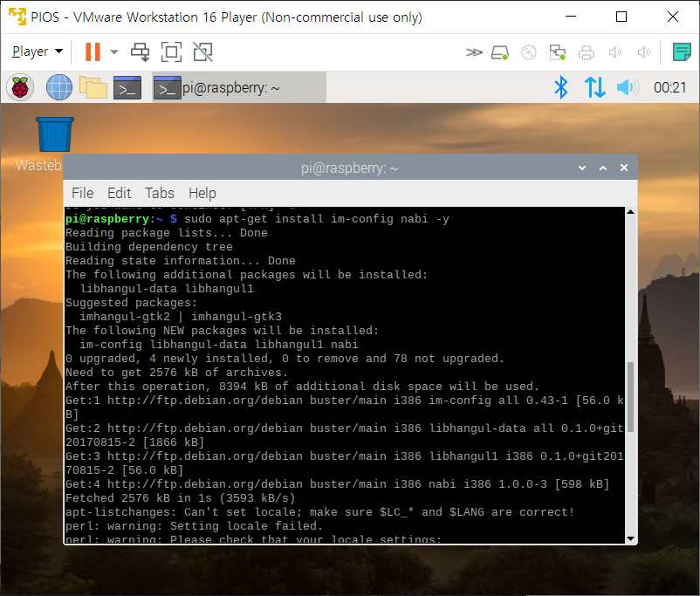This screenshot has height=596, width=700.
Task: Open the Raspberry Pi applications menu
Action: 21,87
